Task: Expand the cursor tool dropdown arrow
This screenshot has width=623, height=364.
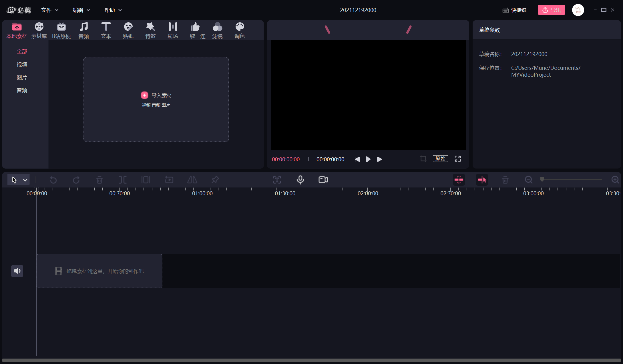Action: tap(25, 180)
